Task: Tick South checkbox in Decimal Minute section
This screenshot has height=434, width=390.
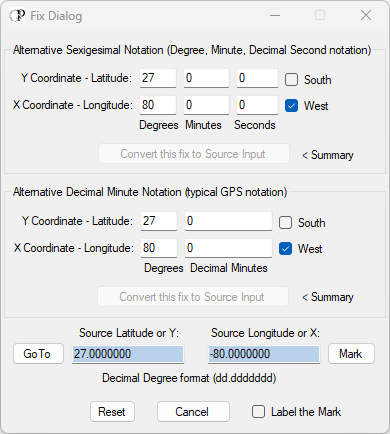Action: tap(285, 223)
